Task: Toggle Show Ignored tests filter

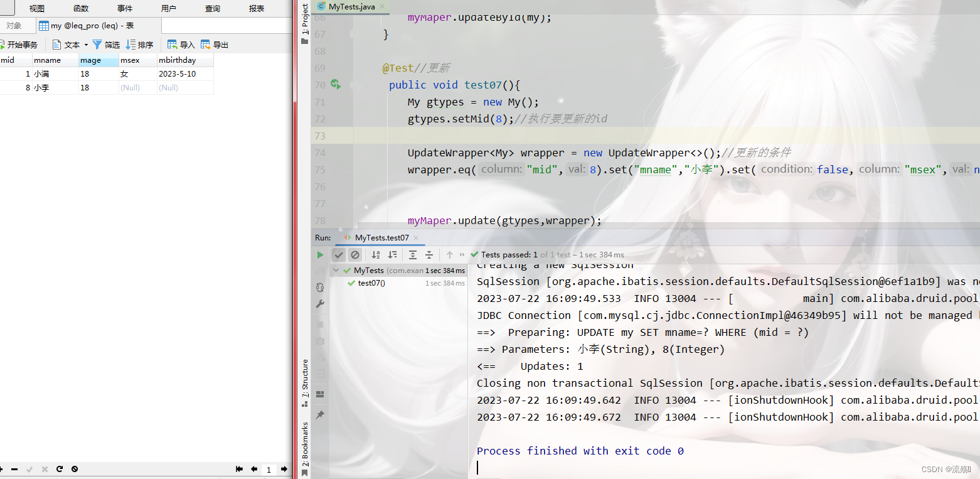Action: pyautogui.click(x=355, y=254)
